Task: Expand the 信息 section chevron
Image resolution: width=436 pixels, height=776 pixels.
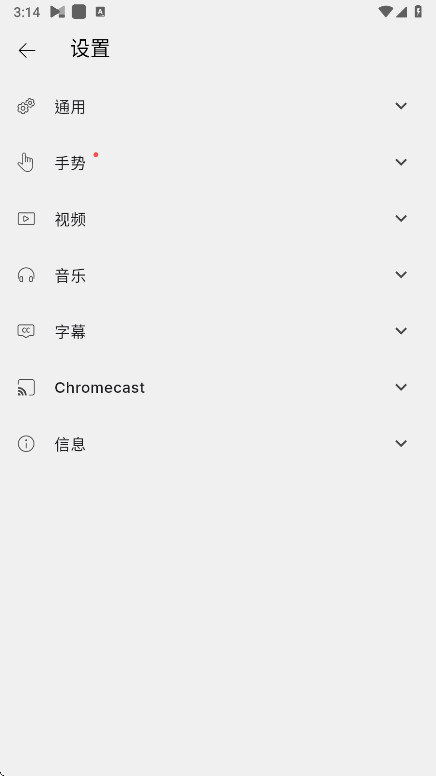Action: point(401,443)
